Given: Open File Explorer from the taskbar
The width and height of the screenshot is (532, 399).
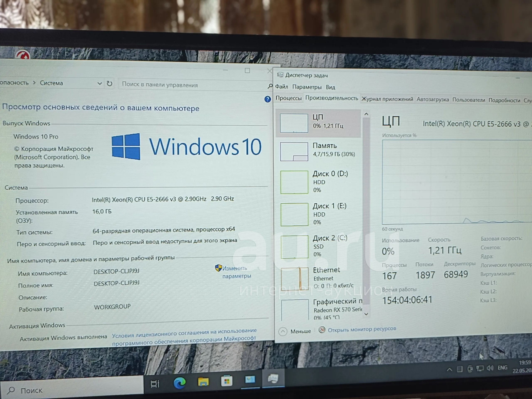Looking at the screenshot, I should pyautogui.click(x=203, y=382).
